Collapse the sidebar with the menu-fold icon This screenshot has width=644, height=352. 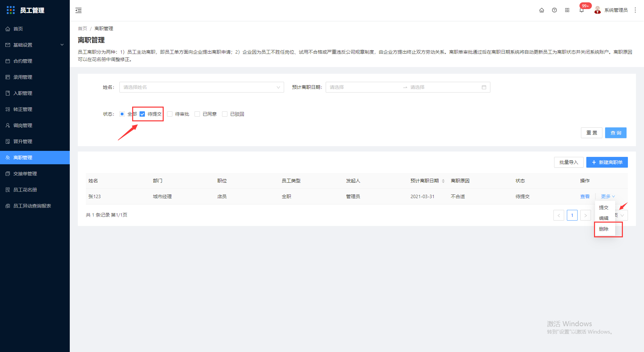78,10
